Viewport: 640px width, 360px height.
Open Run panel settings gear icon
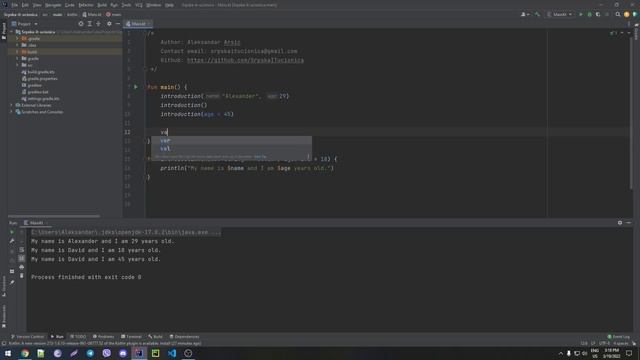click(620, 223)
